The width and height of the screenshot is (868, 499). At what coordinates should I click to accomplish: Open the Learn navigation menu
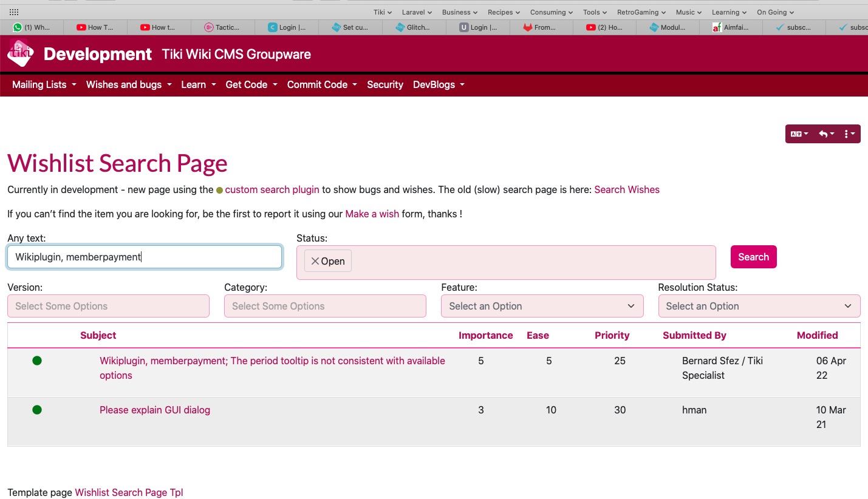199,84
